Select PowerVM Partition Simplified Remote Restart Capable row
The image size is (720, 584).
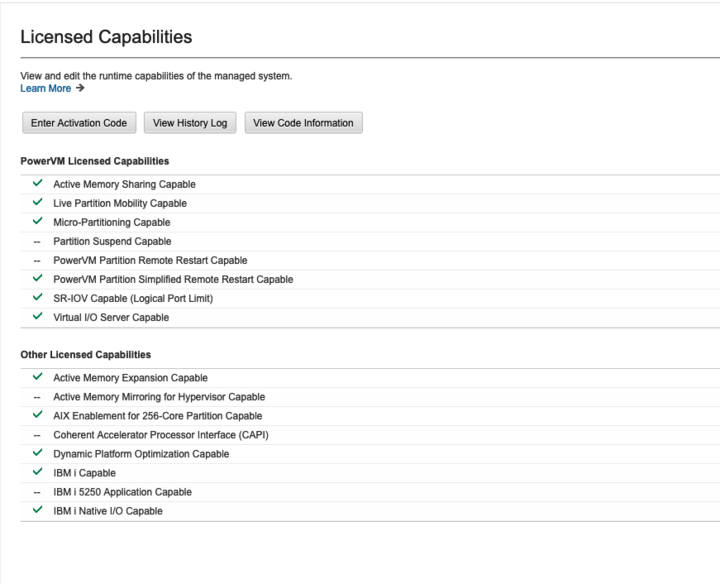coord(370,279)
